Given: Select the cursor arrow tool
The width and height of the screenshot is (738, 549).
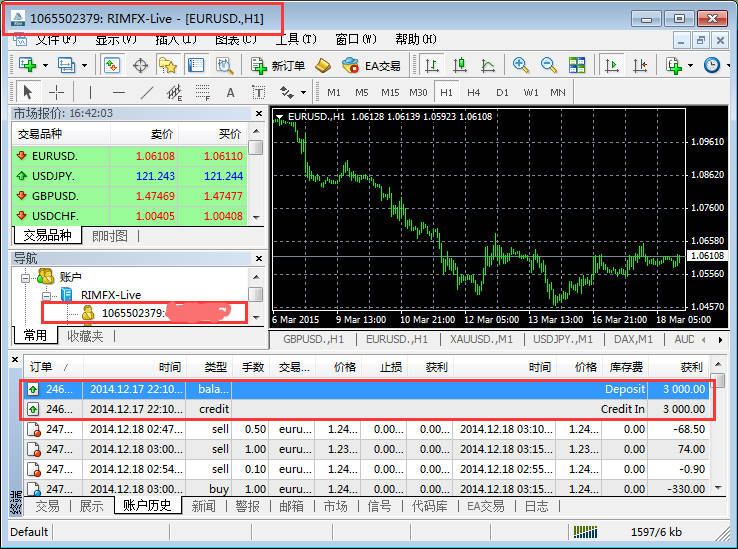Looking at the screenshot, I should (x=27, y=92).
